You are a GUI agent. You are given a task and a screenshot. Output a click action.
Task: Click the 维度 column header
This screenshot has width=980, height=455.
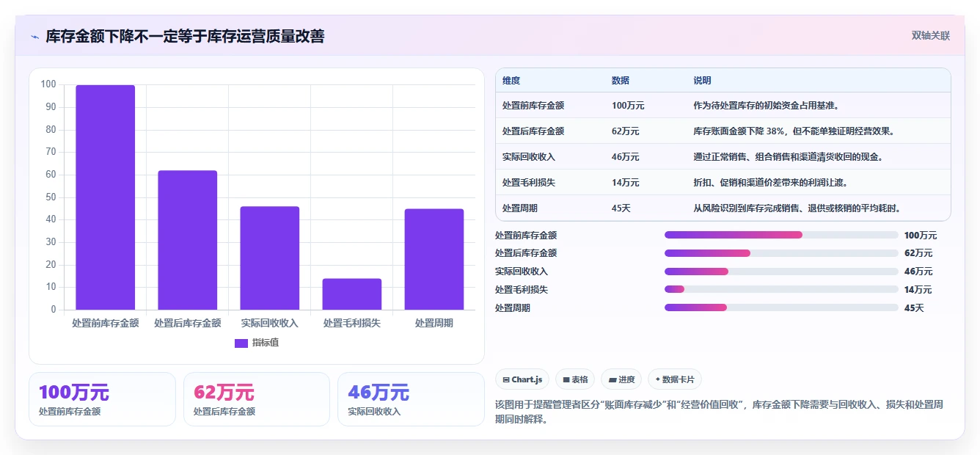(511, 81)
